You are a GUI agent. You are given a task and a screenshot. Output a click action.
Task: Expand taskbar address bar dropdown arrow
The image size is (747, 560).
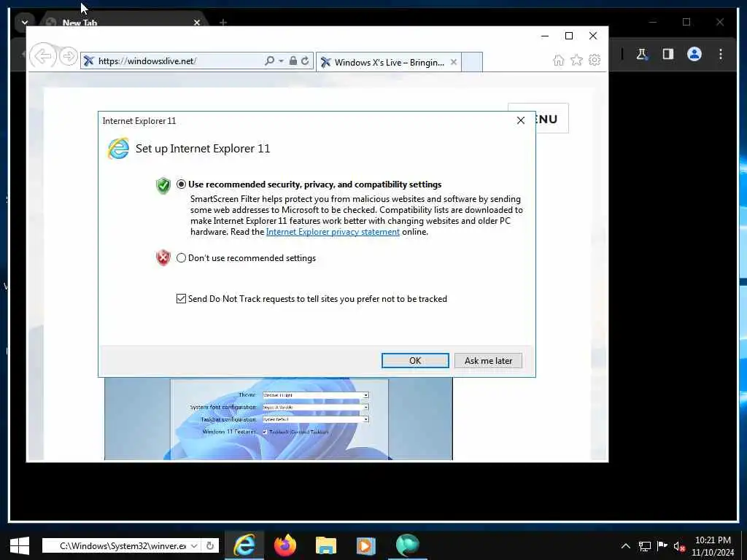point(194,545)
